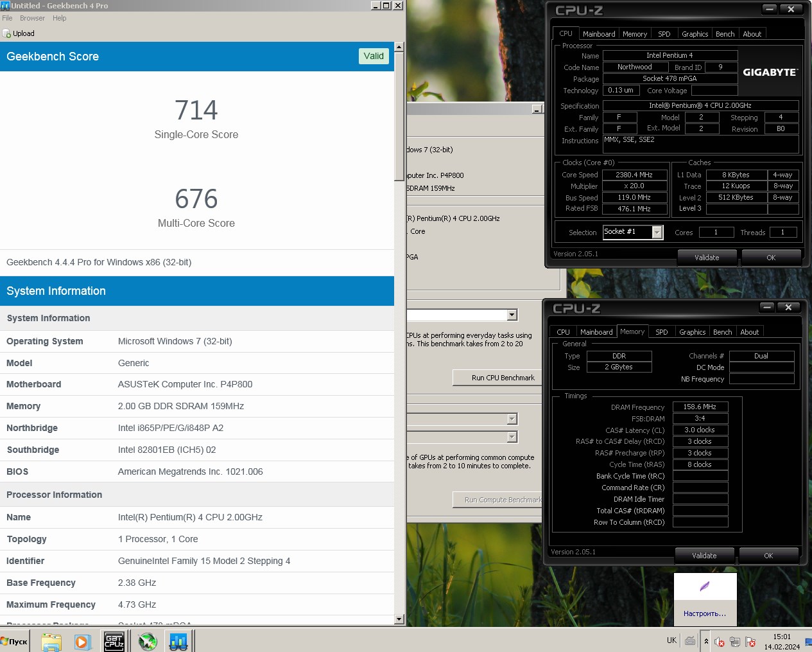Screen dimensions: 812x652
Task: Switch input language via UK indicator
Action: (x=671, y=640)
